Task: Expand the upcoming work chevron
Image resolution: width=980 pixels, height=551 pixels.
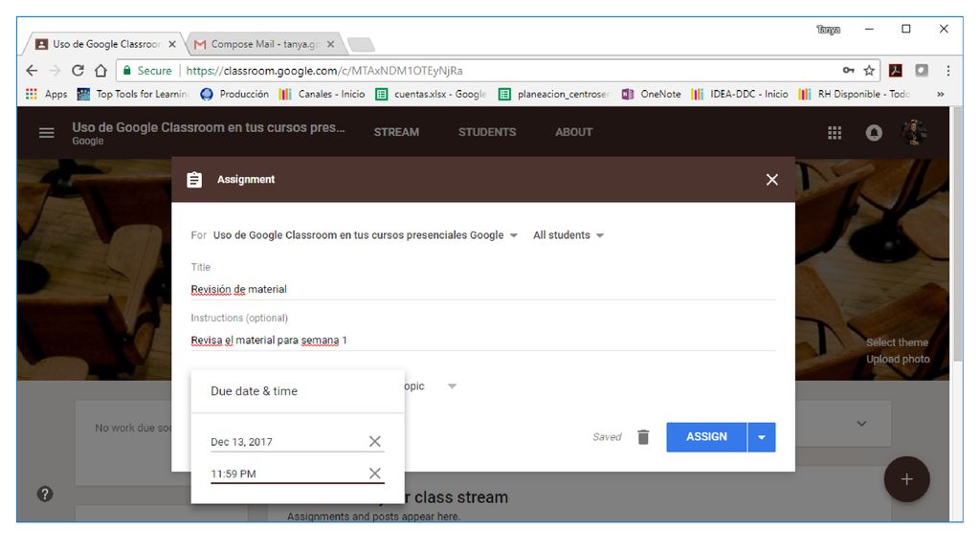Action: 861,424
